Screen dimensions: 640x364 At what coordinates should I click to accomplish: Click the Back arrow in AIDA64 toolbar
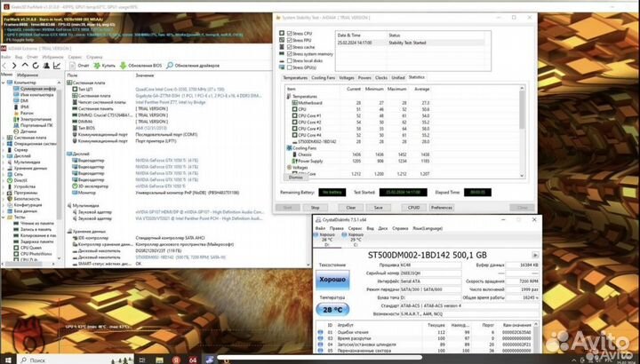pos(5,65)
